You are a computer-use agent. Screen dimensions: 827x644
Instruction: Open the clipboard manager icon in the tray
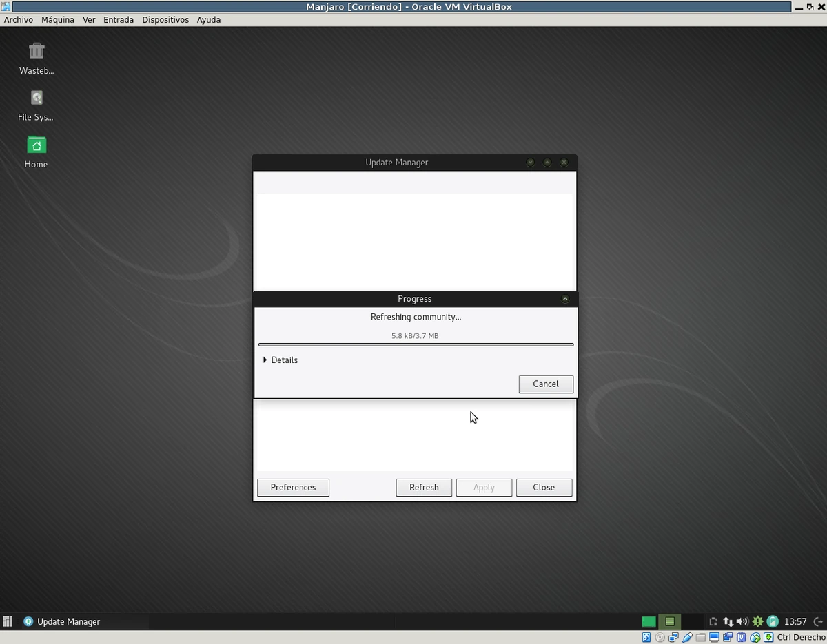714,621
